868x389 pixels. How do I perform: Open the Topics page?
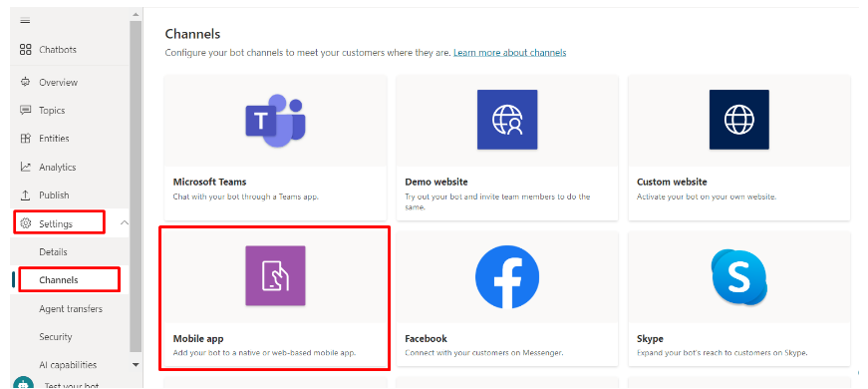click(52, 111)
